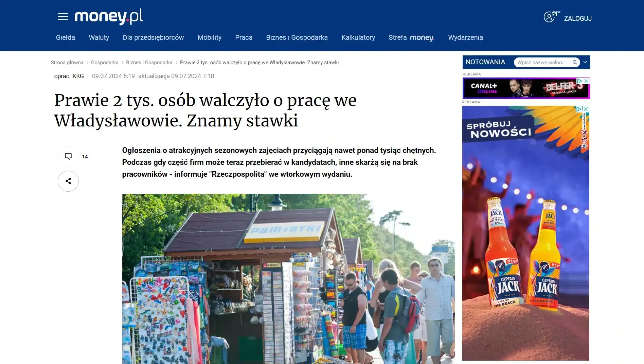Go to the Mobility section

pos(210,37)
